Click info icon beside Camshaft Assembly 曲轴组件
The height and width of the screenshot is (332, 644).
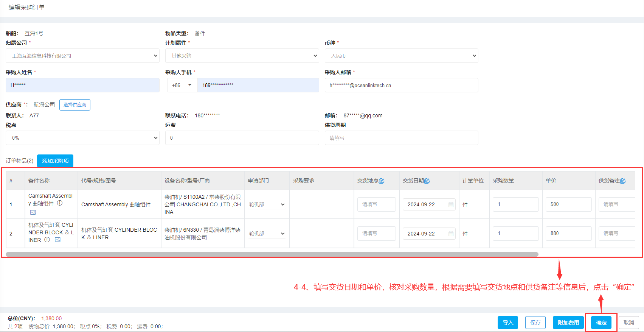[x=60, y=203]
